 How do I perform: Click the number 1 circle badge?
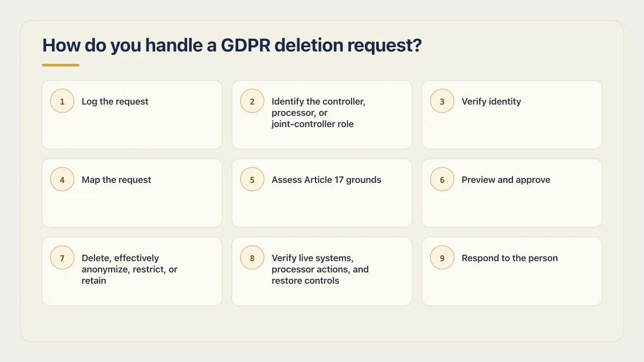click(62, 101)
